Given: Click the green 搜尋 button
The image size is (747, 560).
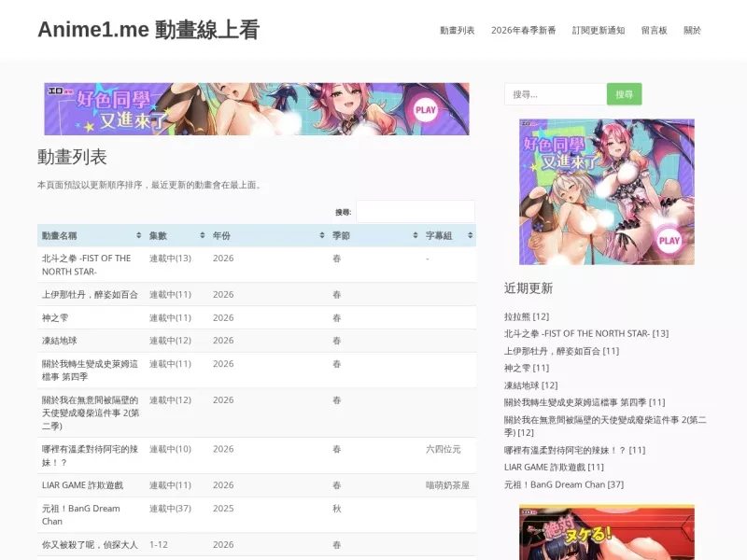Looking at the screenshot, I should click(624, 94).
